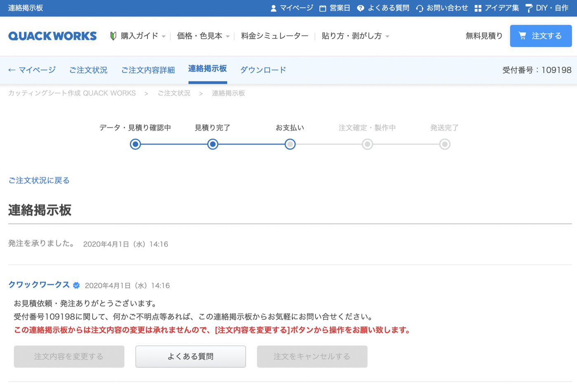Click the DIY・自作 tool icon

[529, 8]
